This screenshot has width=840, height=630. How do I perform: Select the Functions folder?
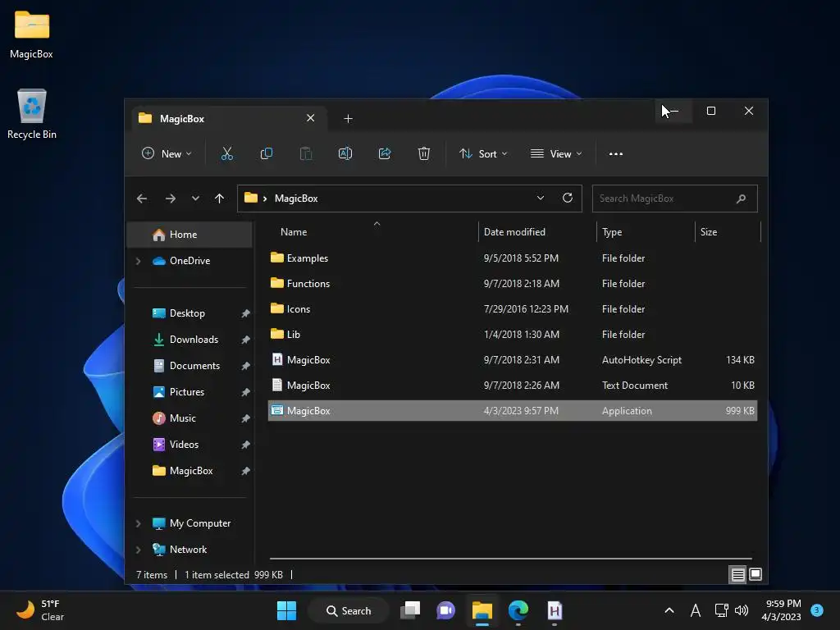pyautogui.click(x=512, y=283)
